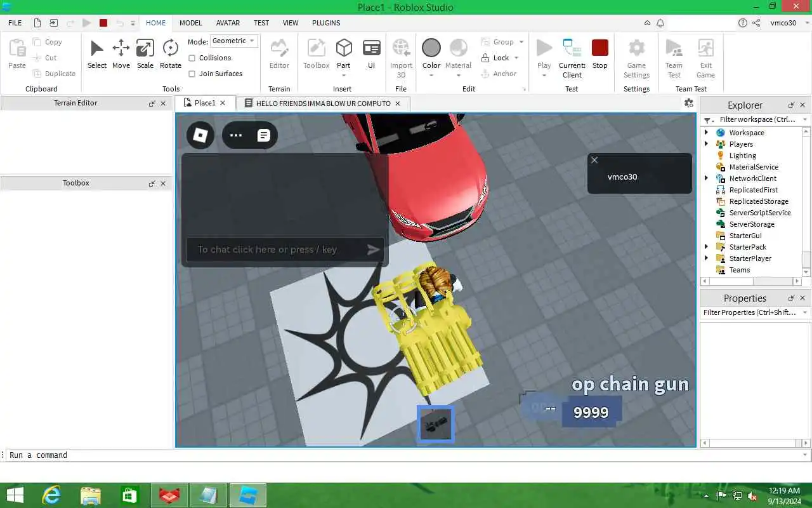812x508 pixels.
Task: Switch to the MODEL ribbon tab
Action: coord(191,23)
